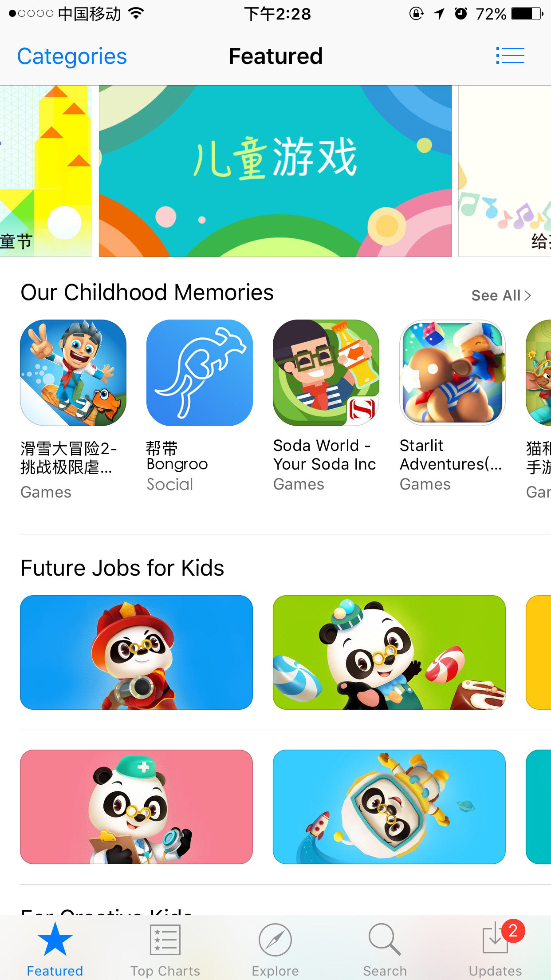551x980 pixels.
Task: Select the doctor panda pink card
Action: click(136, 807)
